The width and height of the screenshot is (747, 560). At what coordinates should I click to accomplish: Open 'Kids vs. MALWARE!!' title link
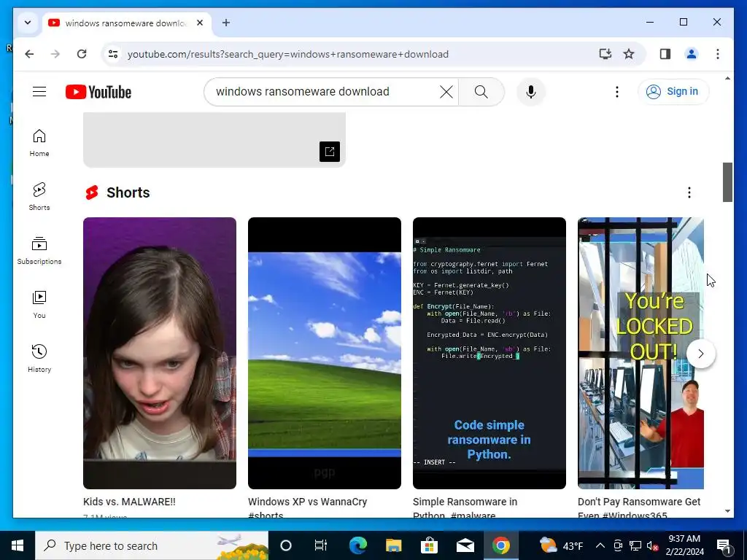coord(129,502)
